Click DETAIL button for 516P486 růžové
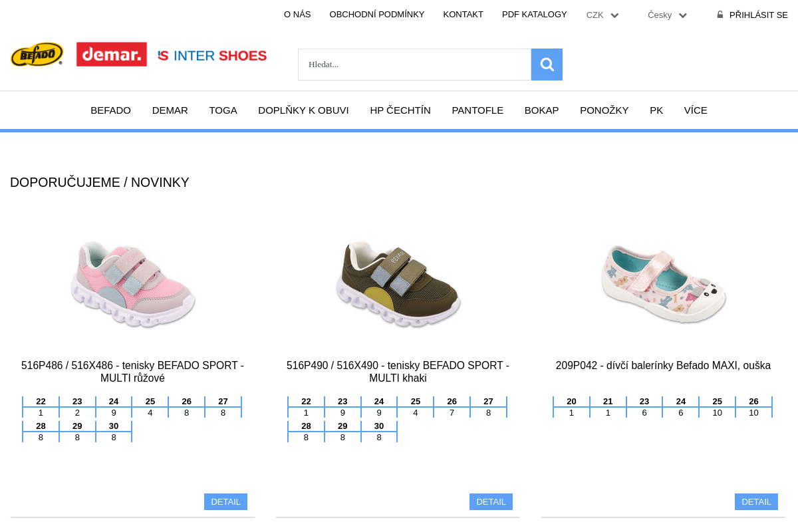The image size is (798, 532). [225, 501]
